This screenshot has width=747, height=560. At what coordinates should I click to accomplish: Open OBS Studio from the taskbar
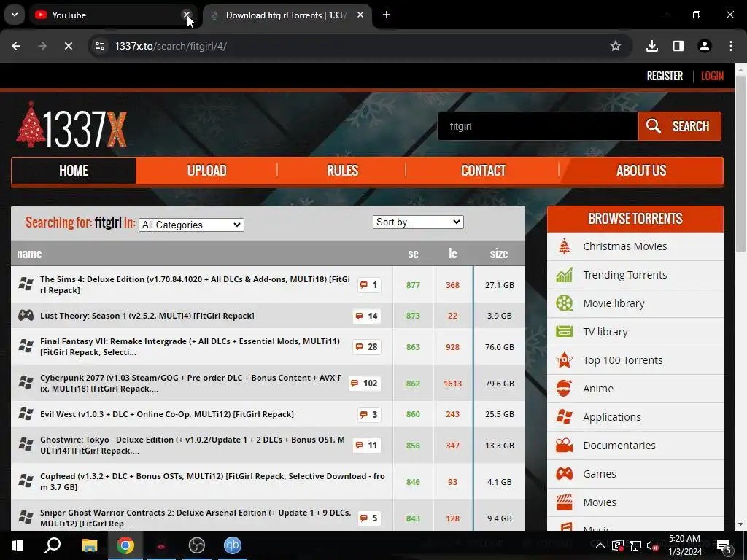pyautogui.click(x=197, y=545)
